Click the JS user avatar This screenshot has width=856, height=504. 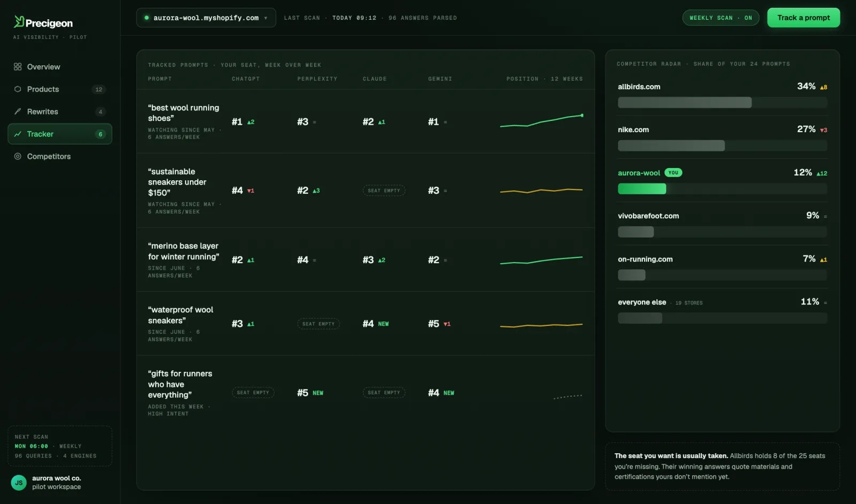(19, 483)
